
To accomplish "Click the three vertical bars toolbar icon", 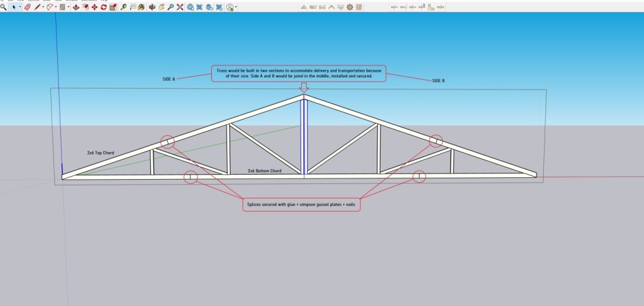I will pyautogui.click(x=359, y=7).
